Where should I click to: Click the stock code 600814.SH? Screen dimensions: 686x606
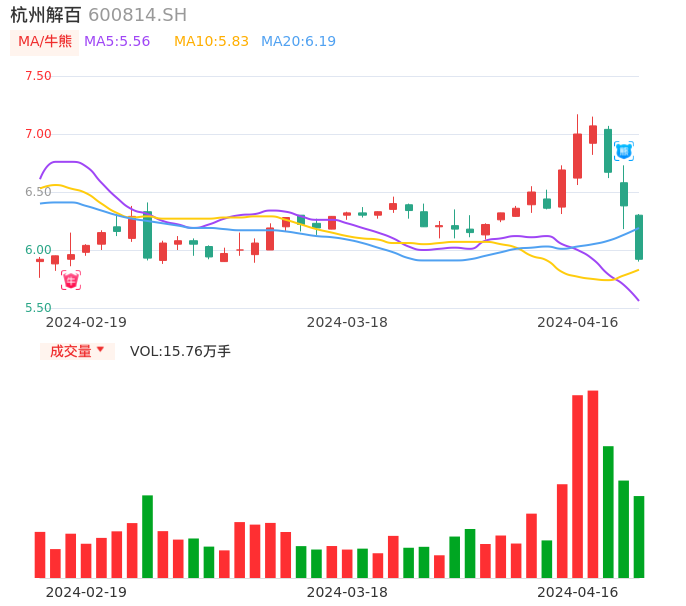click(137, 15)
